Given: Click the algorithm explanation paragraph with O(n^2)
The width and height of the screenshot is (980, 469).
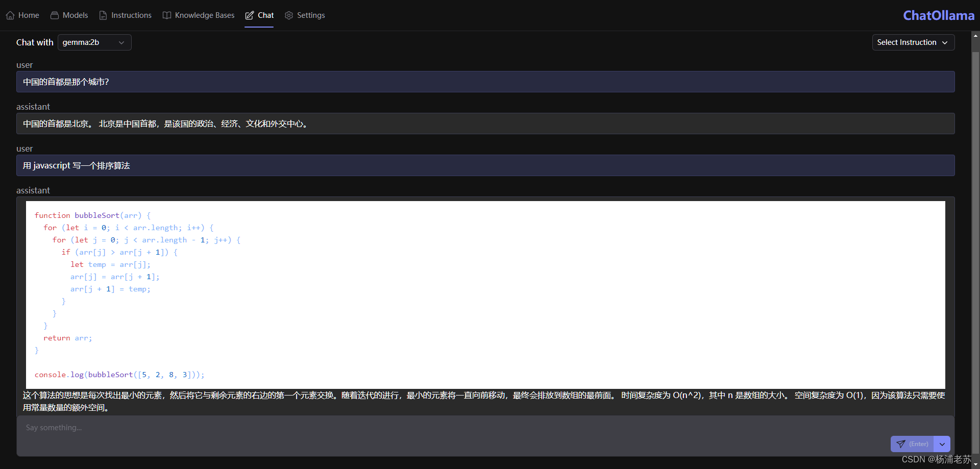Looking at the screenshot, I should [x=484, y=401].
